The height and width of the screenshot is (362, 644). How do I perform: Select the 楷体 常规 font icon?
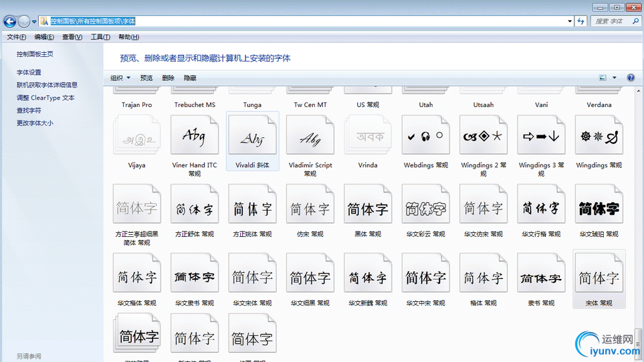click(x=484, y=273)
